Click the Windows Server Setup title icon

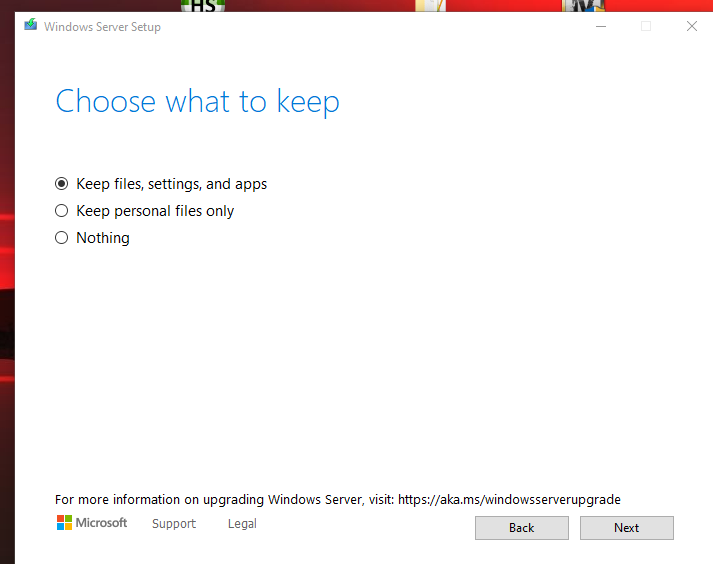pos(31,25)
